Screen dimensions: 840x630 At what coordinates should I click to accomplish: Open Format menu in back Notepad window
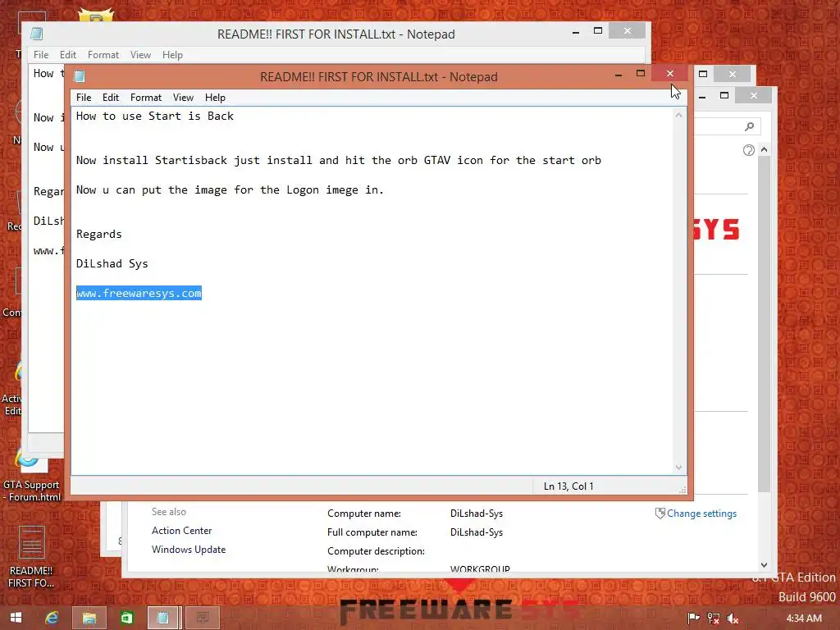coord(103,55)
